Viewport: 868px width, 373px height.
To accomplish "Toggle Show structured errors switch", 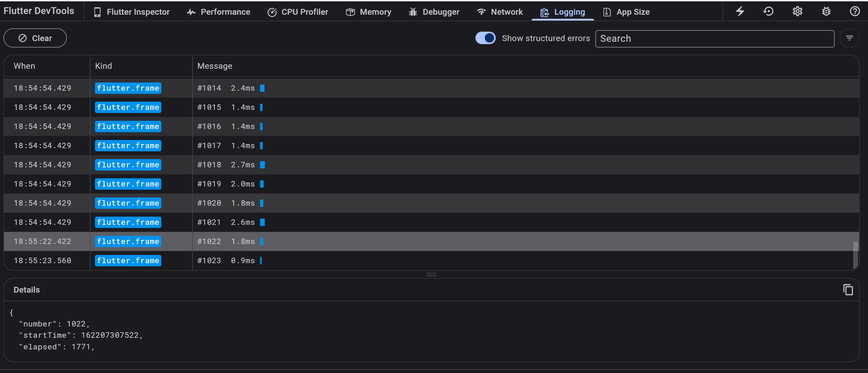I will click(485, 38).
